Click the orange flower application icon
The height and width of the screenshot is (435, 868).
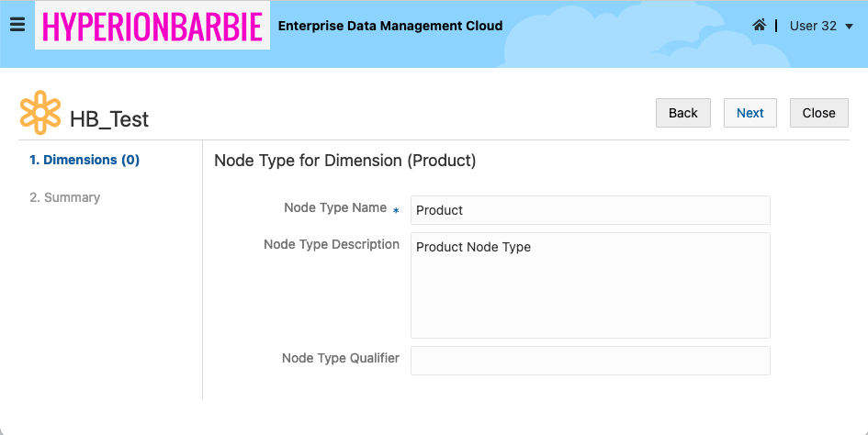40,112
